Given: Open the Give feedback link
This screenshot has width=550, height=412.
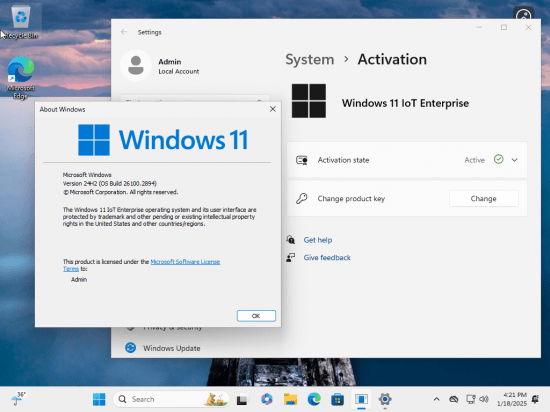Looking at the screenshot, I should pos(327,257).
